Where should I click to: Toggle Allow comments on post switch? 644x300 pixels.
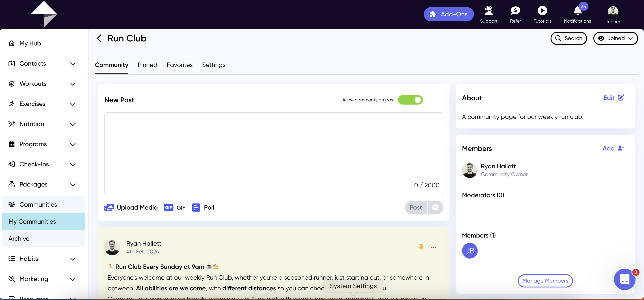(x=411, y=100)
